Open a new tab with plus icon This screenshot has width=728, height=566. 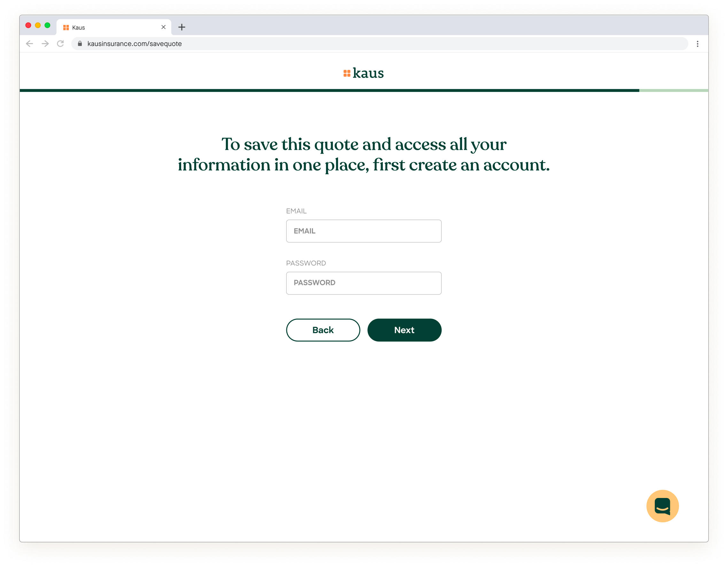(182, 27)
